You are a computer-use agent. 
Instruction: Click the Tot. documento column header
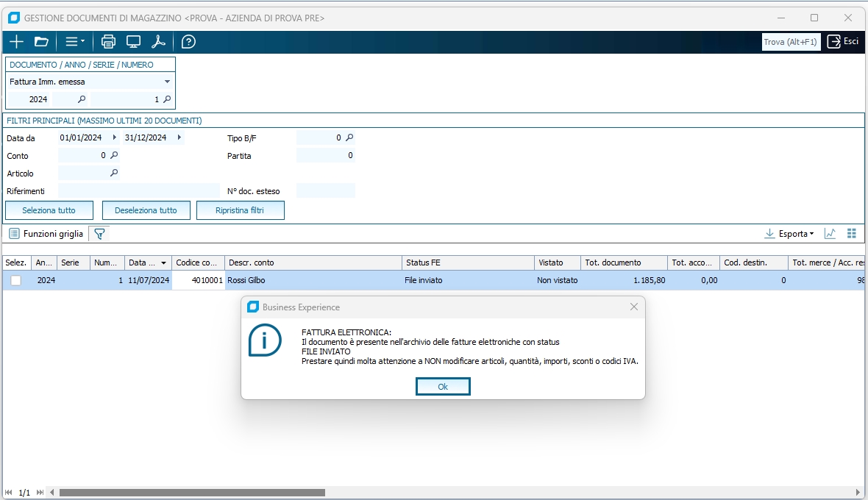coord(624,262)
